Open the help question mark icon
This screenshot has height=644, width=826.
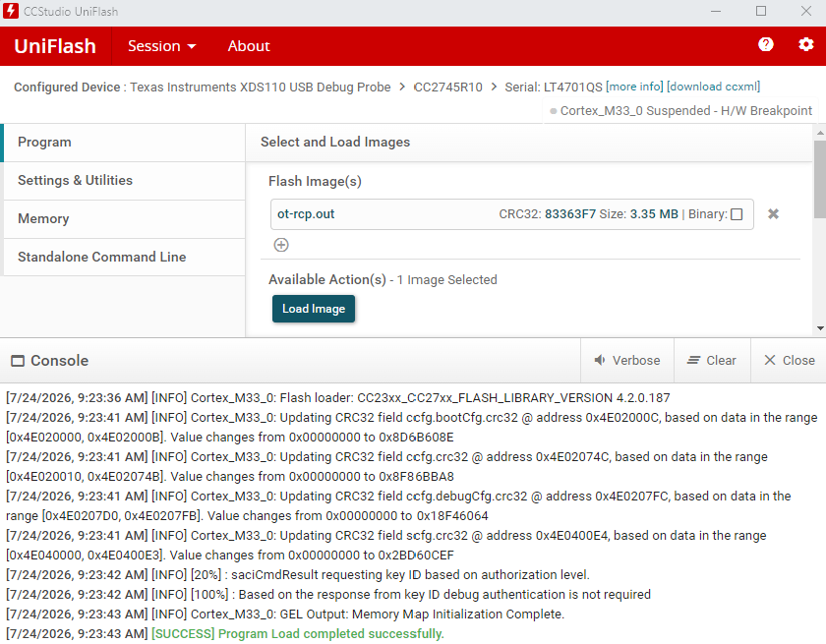pos(765,45)
